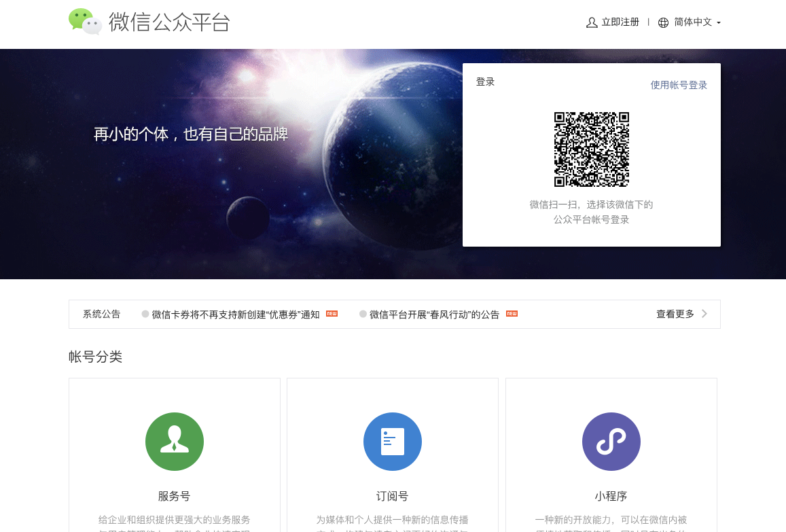
Task: Switch to 使用帐号登录 account login
Action: pyautogui.click(x=679, y=85)
